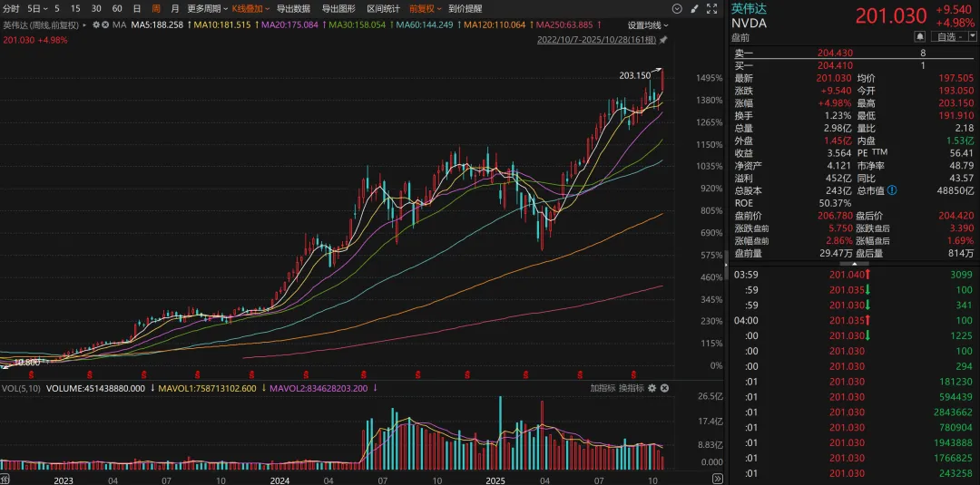The image size is (980, 485).
Task: Open the 前复权 adjustment dropdown
Action: pos(426,9)
